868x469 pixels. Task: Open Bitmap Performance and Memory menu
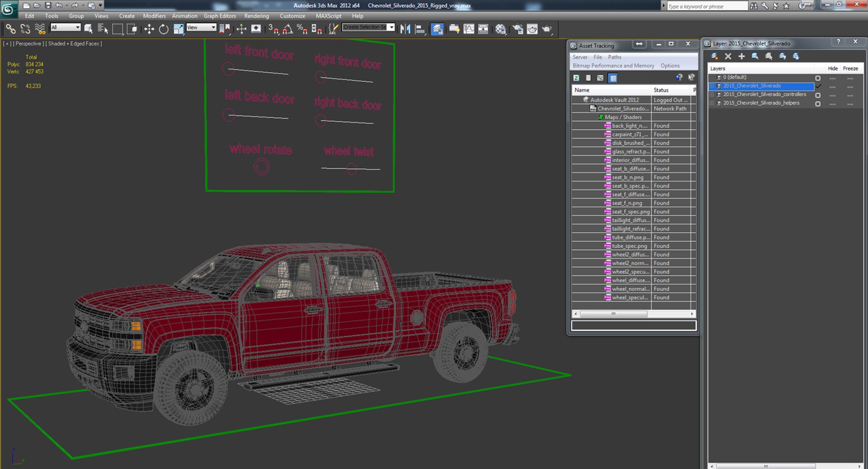[x=613, y=66]
